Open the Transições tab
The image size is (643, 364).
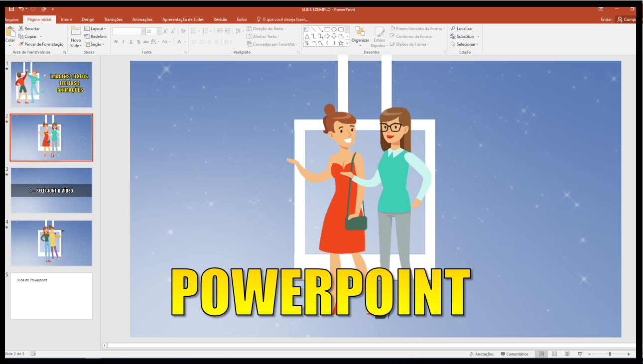pyautogui.click(x=113, y=19)
